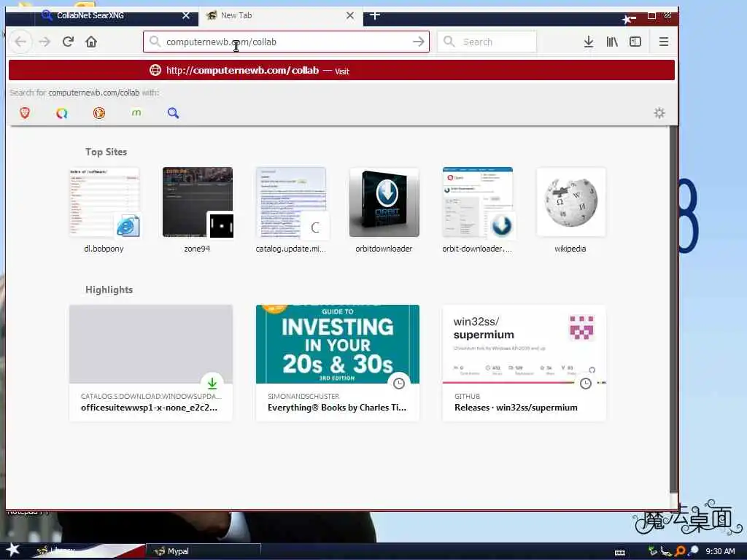Click the history clock icon on the Investing card
The image size is (747, 560).
(x=399, y=384)
